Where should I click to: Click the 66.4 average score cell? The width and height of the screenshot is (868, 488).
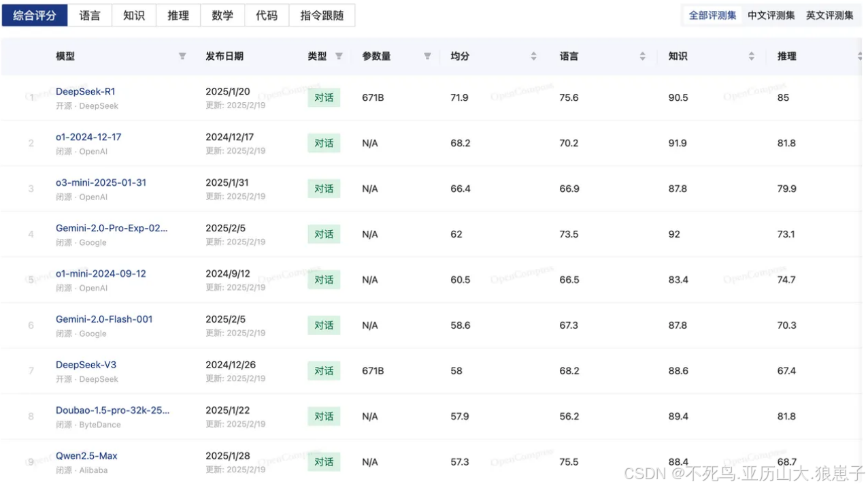461,189
